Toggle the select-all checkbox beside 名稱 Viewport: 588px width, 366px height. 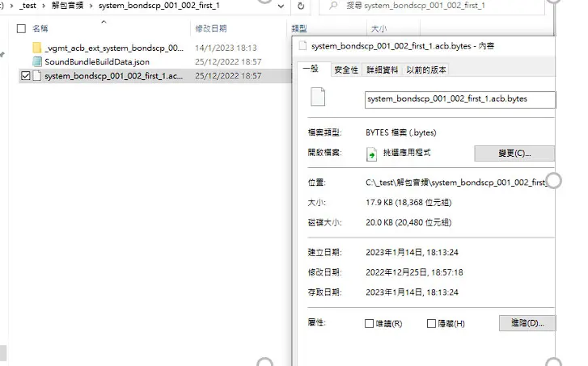(21, 28)
